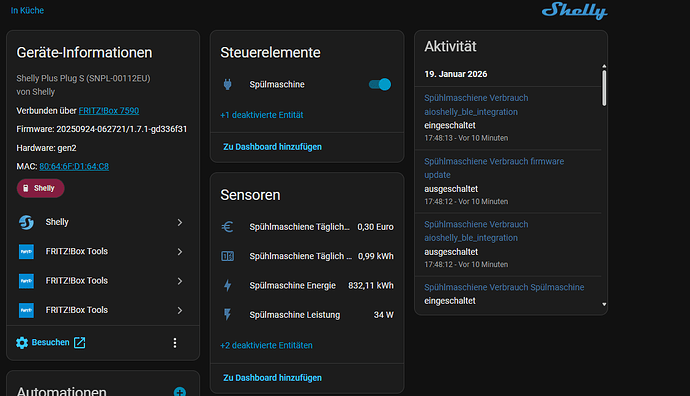Click the Spülmaschine plug icon
Viewport: 690px width, 396px height.
click(x=228, y=84)
